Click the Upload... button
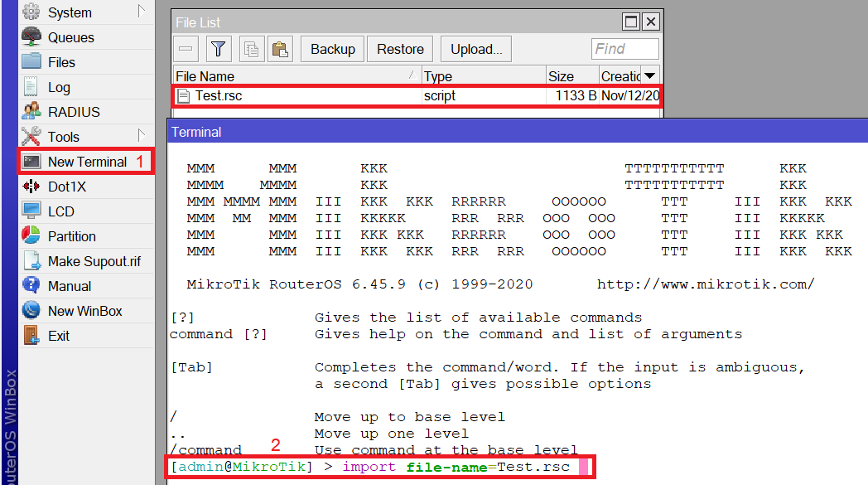The image size is (868, 485). [476, 49]
